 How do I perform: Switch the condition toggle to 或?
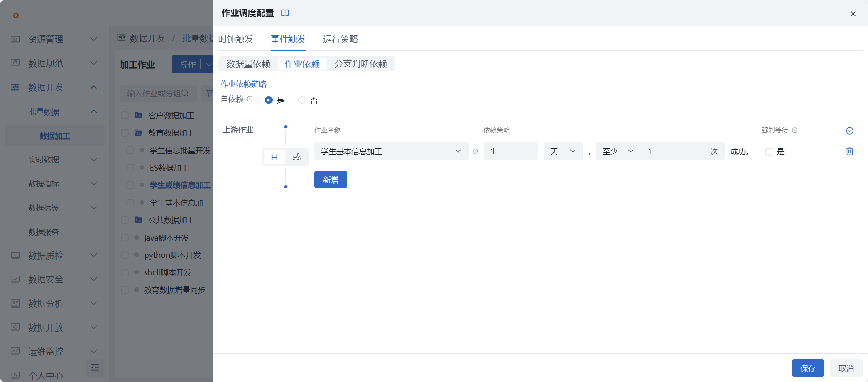[x=297, y=157]
